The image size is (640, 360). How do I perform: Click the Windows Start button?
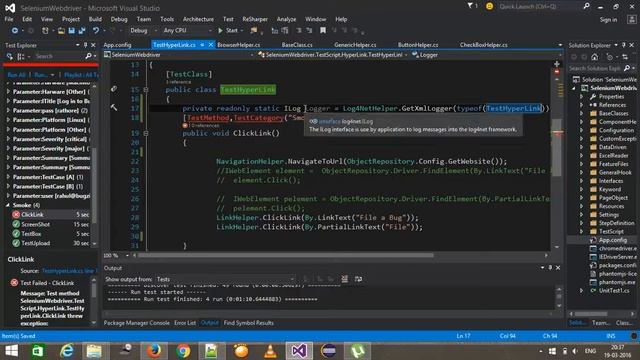[11, 351]
